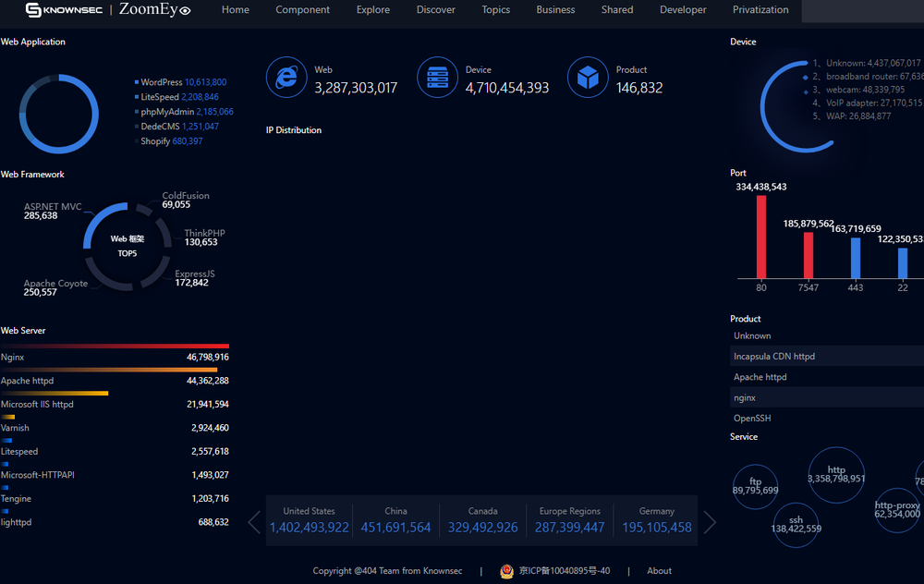Viewport: 924px width, 584px height.
Task: Click the ICP license number link
Action: pos(564,570)
